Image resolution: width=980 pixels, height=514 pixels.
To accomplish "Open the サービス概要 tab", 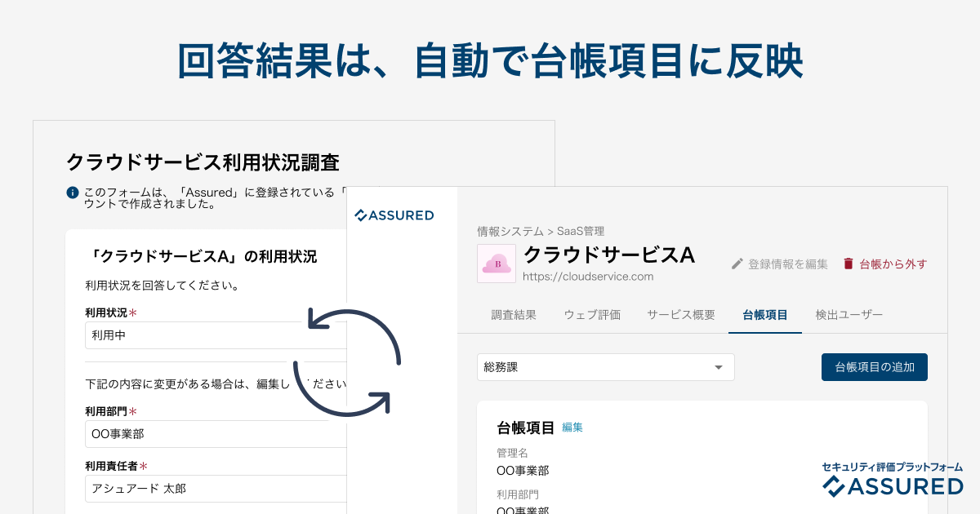I will [x=681, y=315].
